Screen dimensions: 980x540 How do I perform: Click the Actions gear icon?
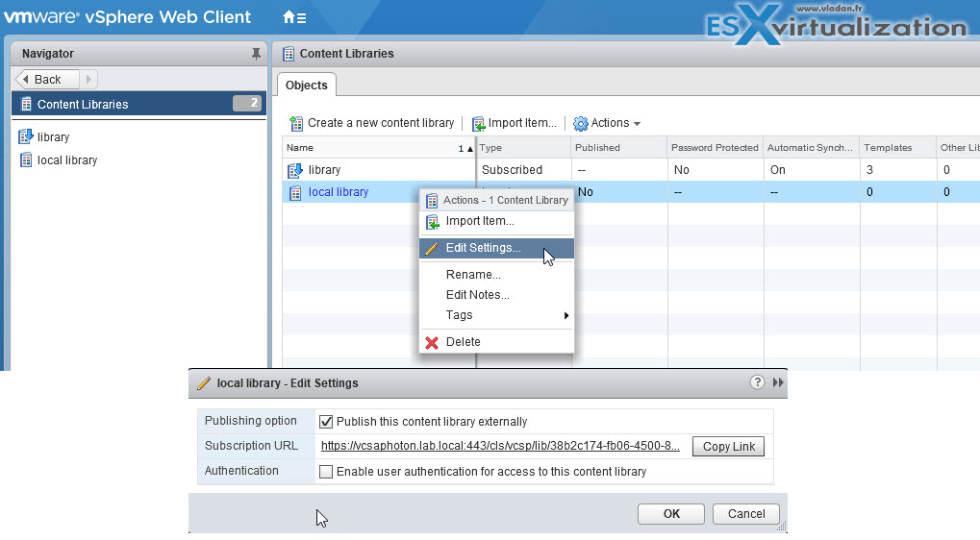tap(581, 124)
